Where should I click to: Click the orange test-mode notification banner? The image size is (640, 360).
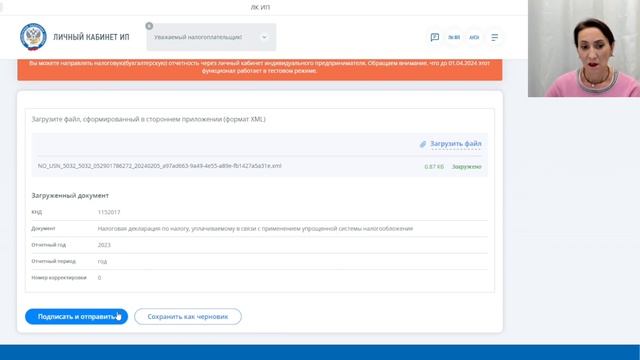tap(260, 69)
